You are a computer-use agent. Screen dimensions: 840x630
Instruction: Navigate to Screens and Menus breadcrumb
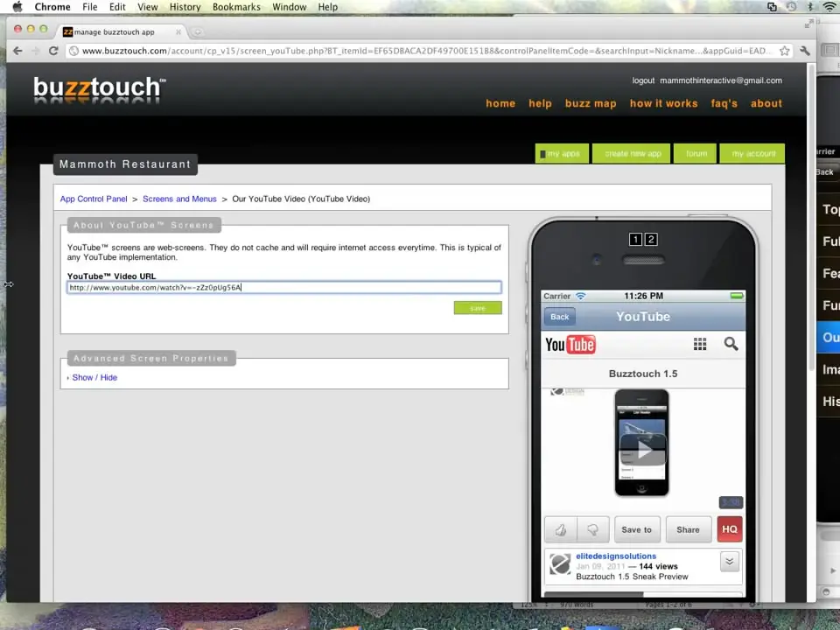point(179,199)
